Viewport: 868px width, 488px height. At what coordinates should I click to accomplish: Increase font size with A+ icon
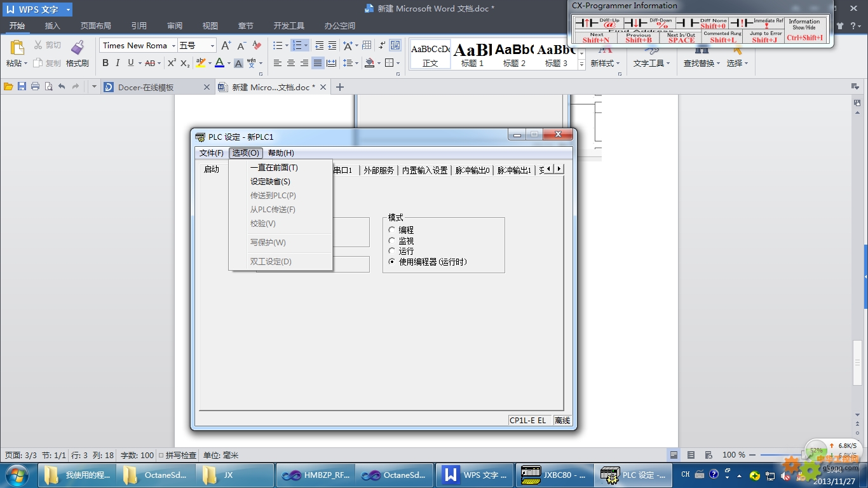point(226,46)
